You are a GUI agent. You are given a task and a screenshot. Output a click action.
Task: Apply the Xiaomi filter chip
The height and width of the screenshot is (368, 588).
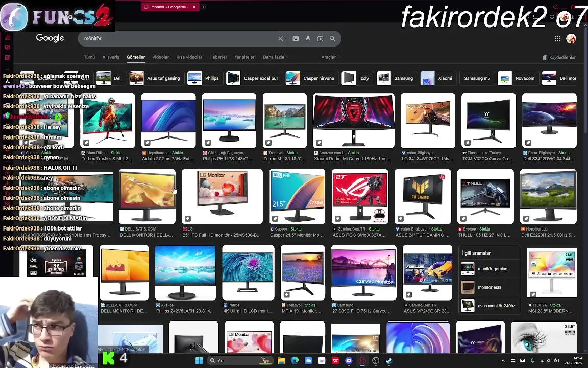click(x=438, y=78)
